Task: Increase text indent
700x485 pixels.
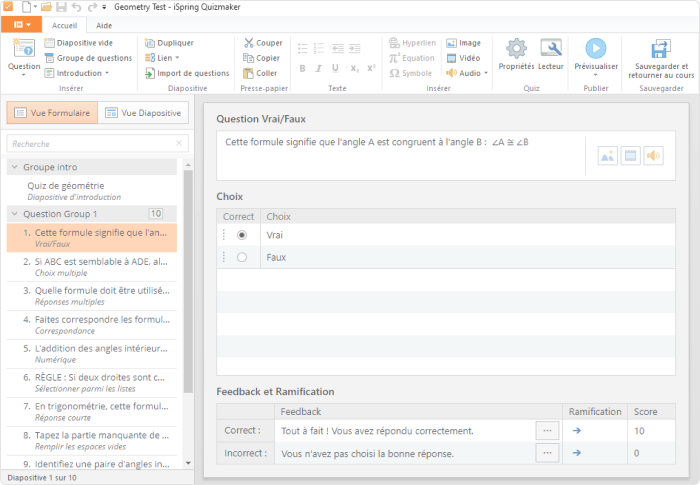Action: pyautogui.click(x=355, y=48)
